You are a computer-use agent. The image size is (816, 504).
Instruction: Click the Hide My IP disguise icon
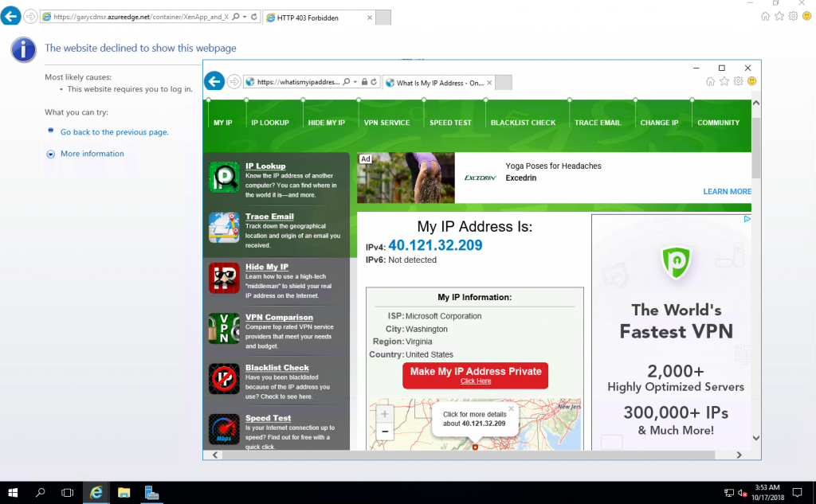click(x=224, y=278)
